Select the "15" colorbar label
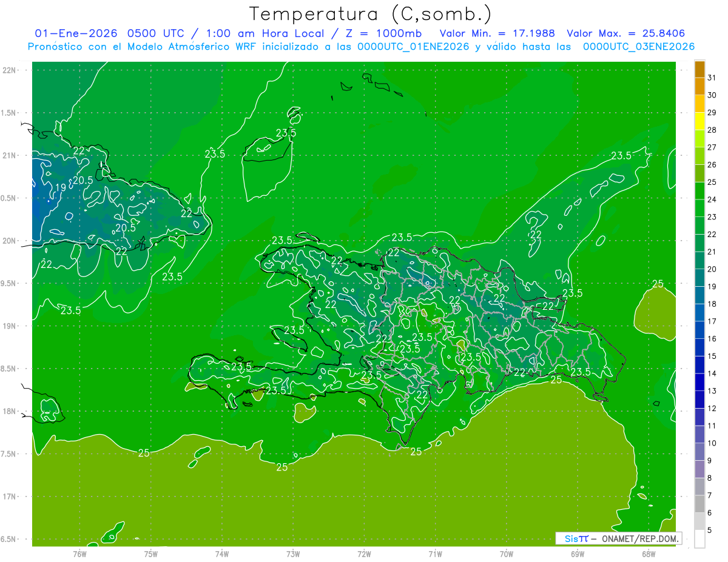728x562 pixels. coord(712,356)
